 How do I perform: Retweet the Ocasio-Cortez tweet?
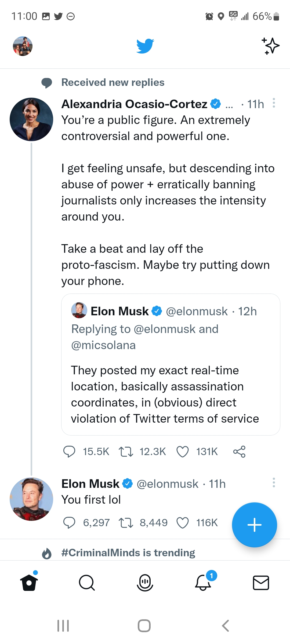click(126, 451)
